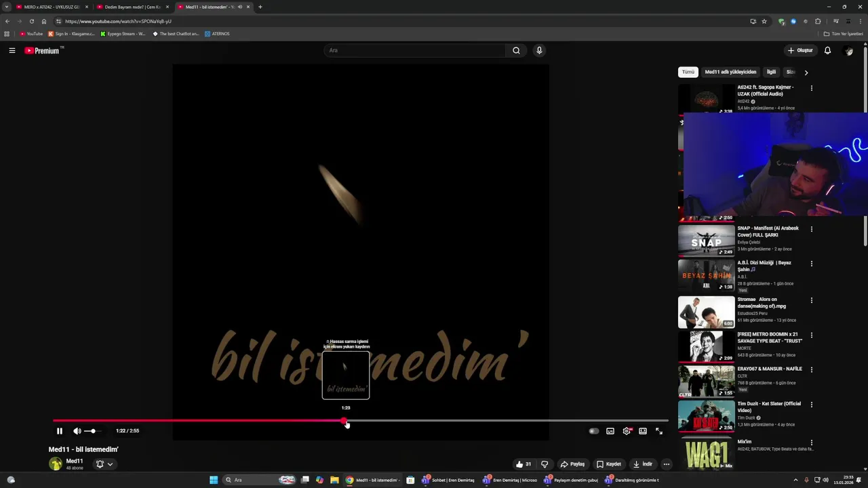This screenshot has height=488, width=868.
Task: Enter full screen mode
Action: pos(659,431)
